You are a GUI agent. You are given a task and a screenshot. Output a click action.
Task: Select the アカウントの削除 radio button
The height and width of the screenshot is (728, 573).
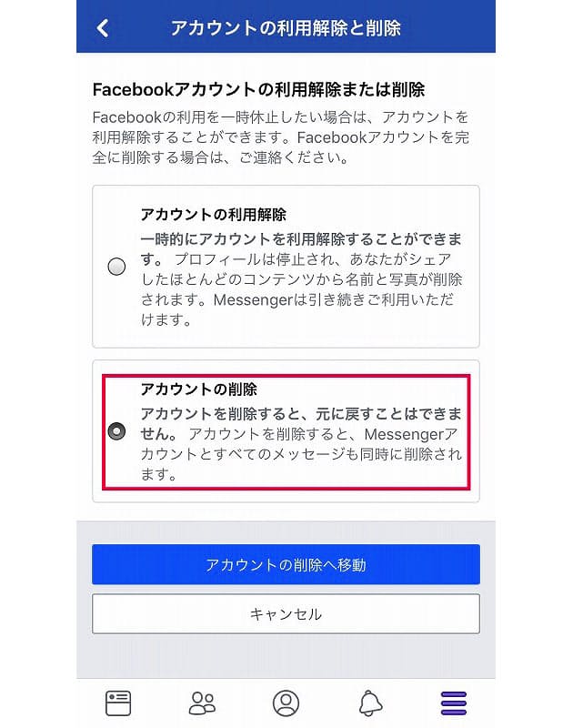pos(116,431)
